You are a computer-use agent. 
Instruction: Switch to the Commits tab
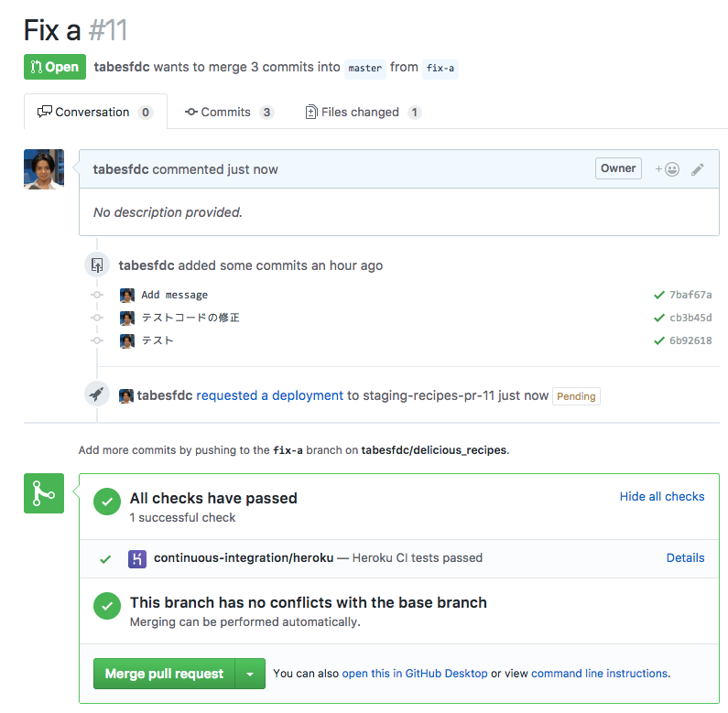229,112
